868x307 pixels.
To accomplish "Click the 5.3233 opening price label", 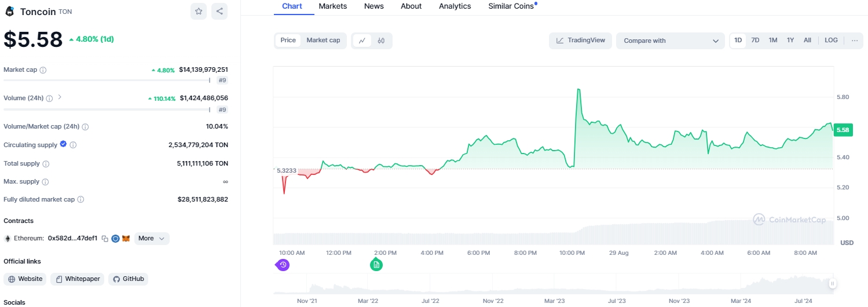I will click(286, 171).
